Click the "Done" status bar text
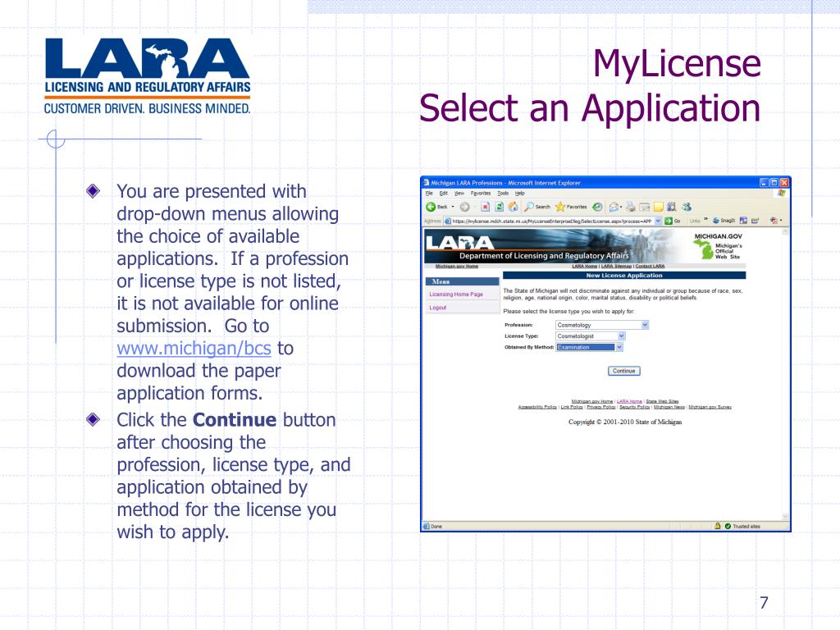This screenshot has height=630, width=840. tap(436, 526)
